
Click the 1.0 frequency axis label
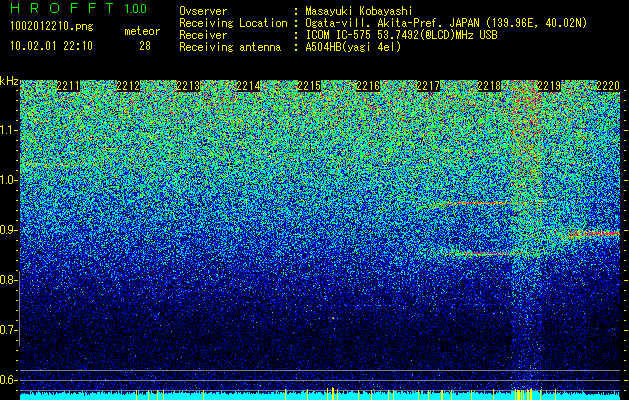point(9,180)
